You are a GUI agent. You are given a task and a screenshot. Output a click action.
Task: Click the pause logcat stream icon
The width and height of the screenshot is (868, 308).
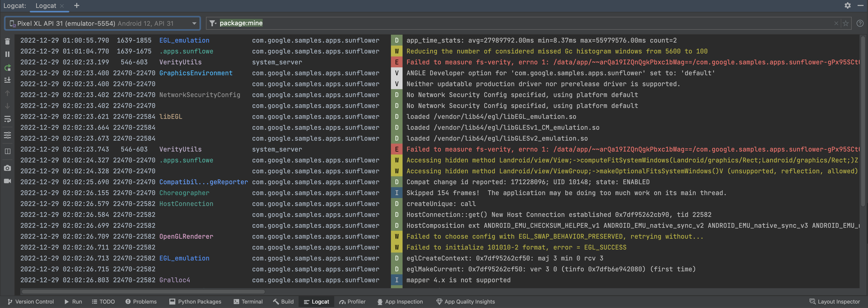[x=7, y=55]
